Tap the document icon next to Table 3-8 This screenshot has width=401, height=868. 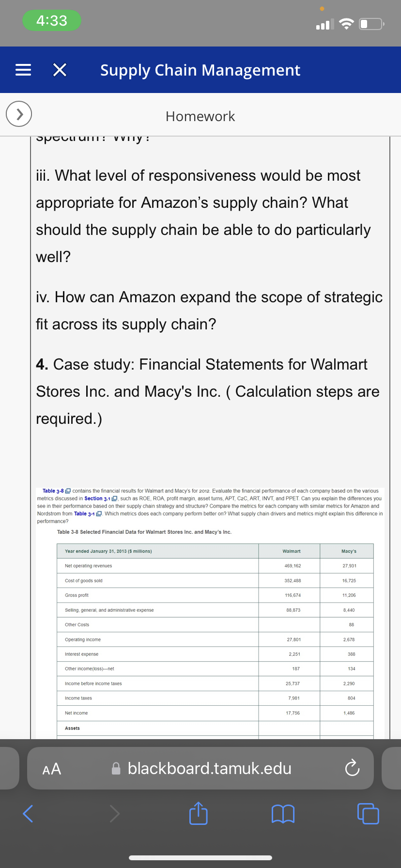point(67,491)
